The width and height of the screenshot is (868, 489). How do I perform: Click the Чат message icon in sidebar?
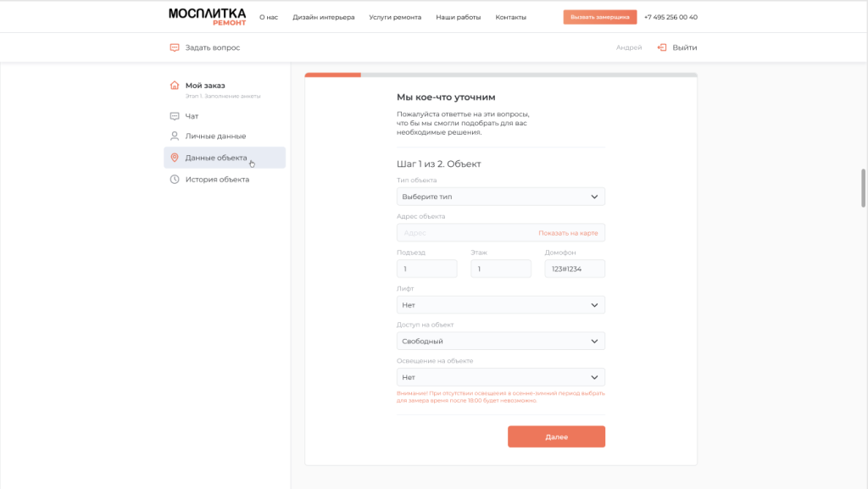(175, 116)
